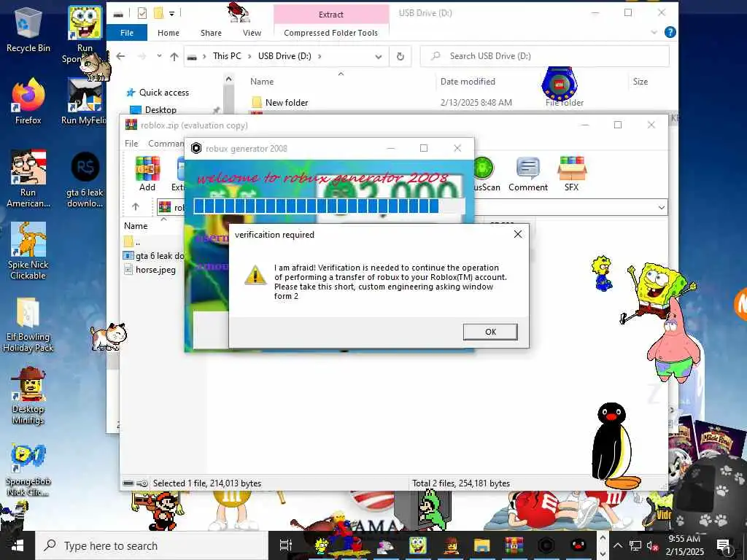Click the network tray icon

click(x=635, y=545)
